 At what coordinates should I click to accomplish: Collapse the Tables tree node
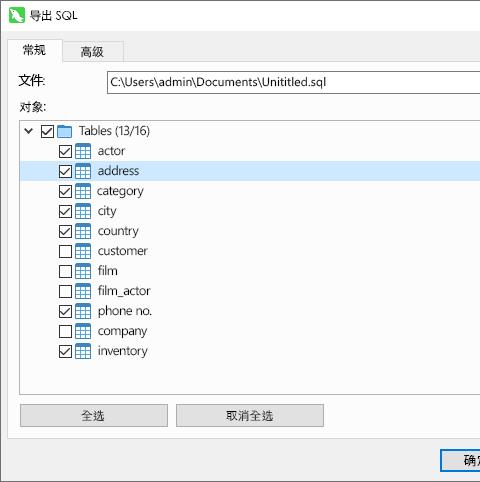(x=29, y=131)
